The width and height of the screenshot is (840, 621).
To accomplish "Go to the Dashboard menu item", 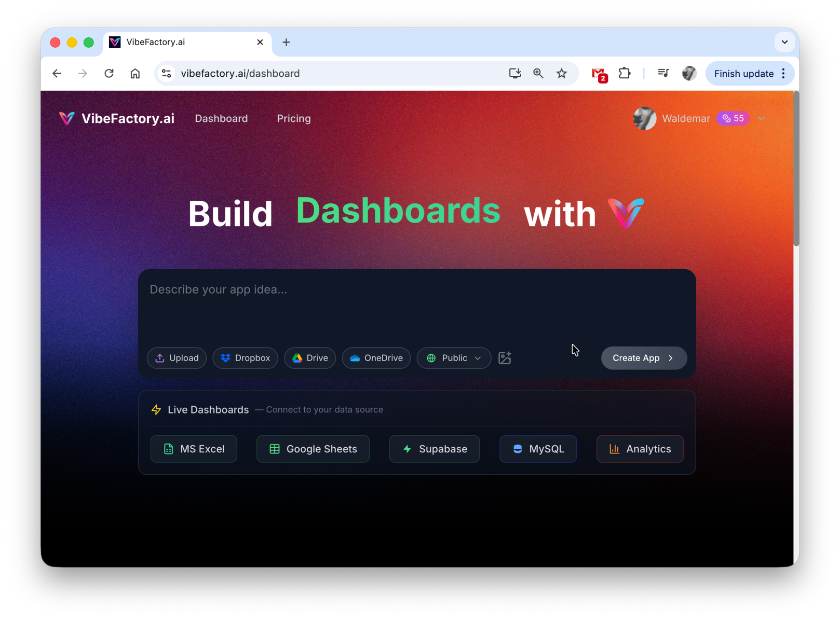I will click(x=221, y=118).
